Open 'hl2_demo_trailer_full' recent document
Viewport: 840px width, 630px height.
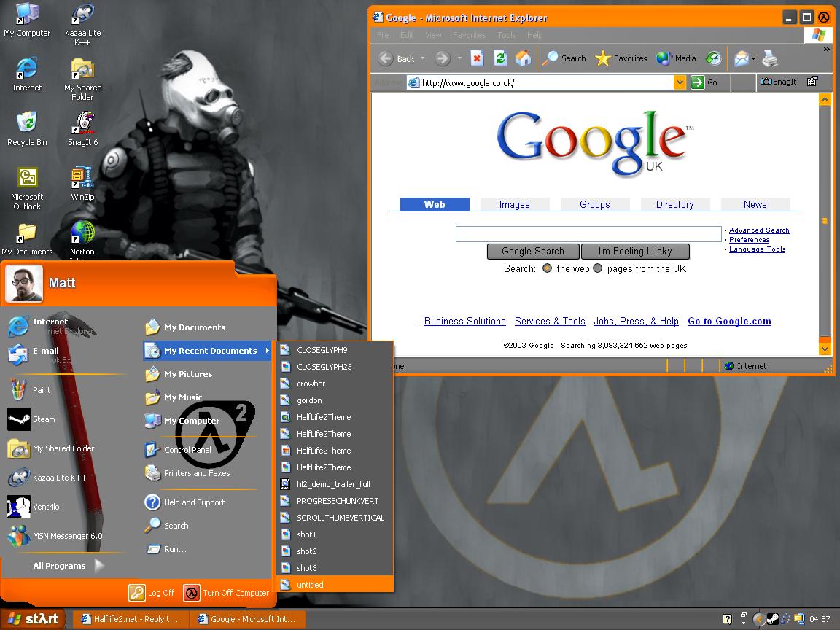click(335, 484)
